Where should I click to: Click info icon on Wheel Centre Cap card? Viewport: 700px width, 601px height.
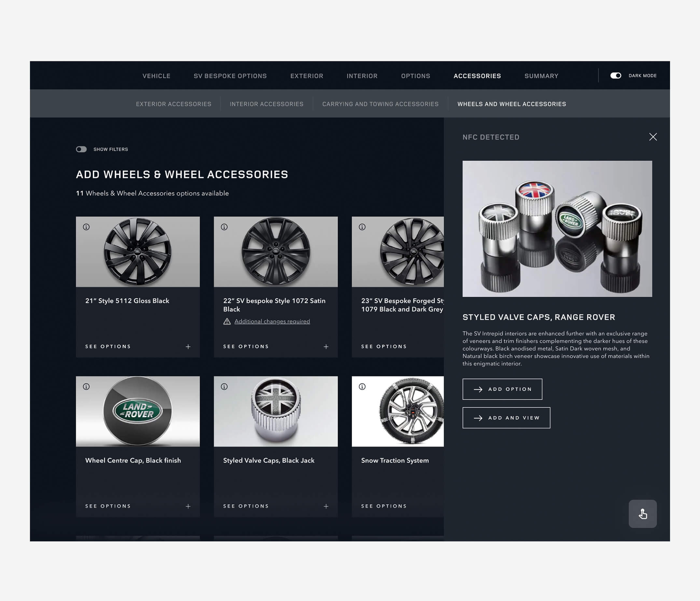86,386
